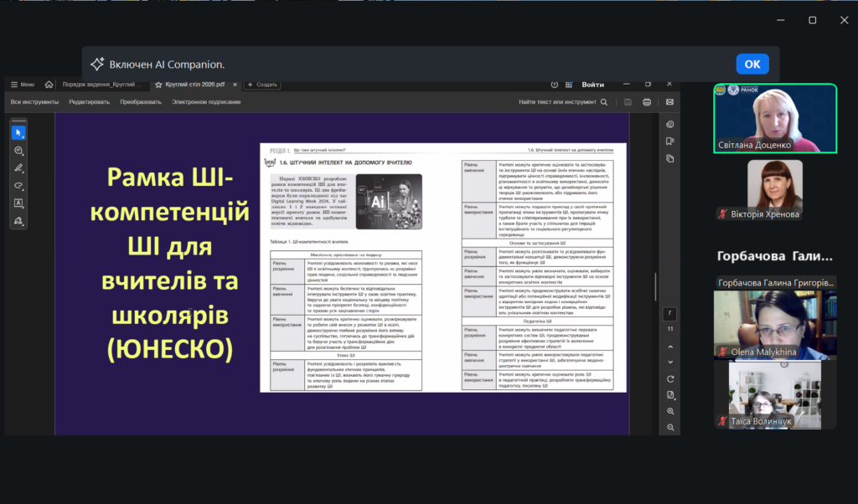Select the freehand draw lasso tool
This screenshot has height=504, width=858.
pos(18,185)
